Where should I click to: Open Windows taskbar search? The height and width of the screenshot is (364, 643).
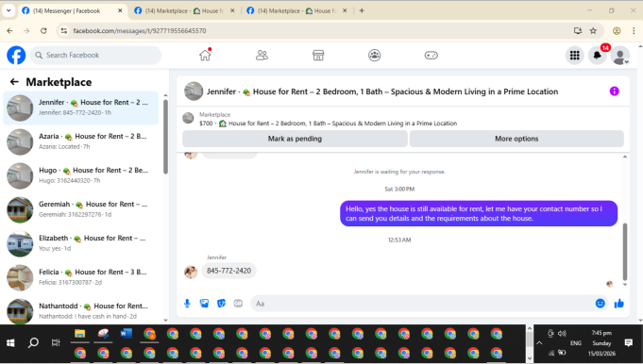pos(33,342)
